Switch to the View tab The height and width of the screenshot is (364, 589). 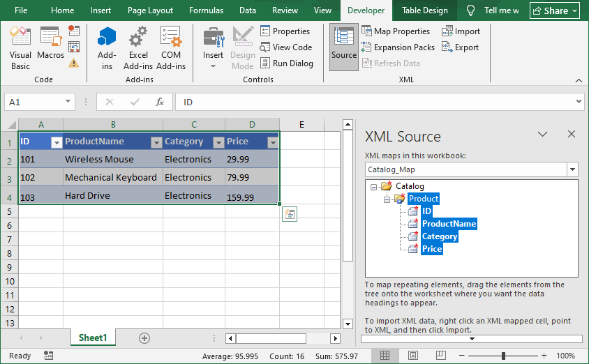(322, 10)
